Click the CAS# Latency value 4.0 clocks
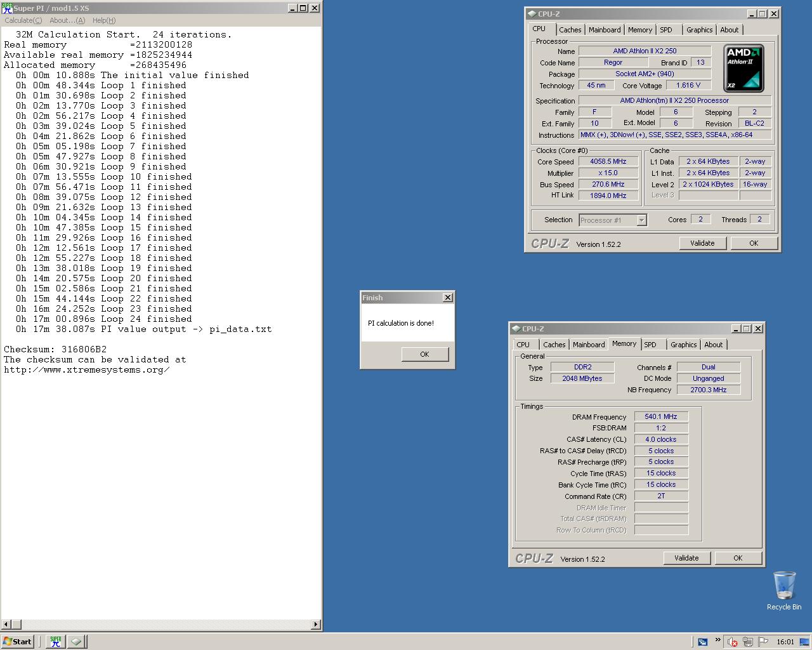Viewport: 812px width, 650px height. point(661,439)
